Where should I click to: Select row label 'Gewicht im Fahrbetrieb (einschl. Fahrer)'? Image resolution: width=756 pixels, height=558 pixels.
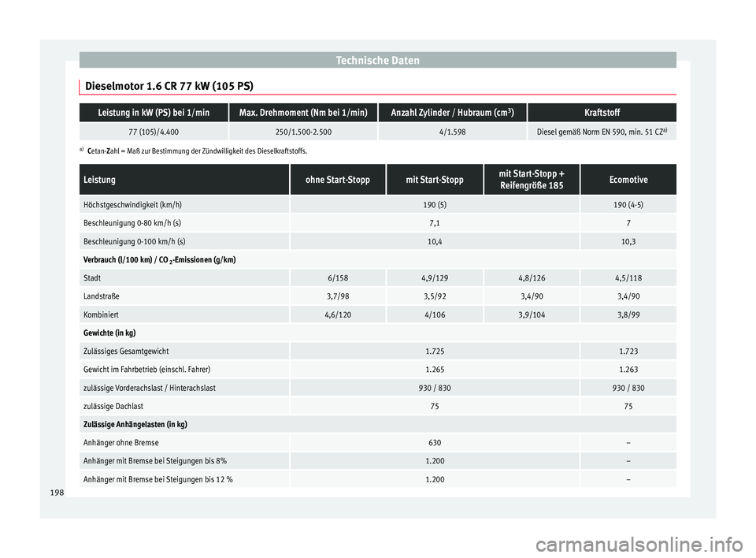[146, 370]
